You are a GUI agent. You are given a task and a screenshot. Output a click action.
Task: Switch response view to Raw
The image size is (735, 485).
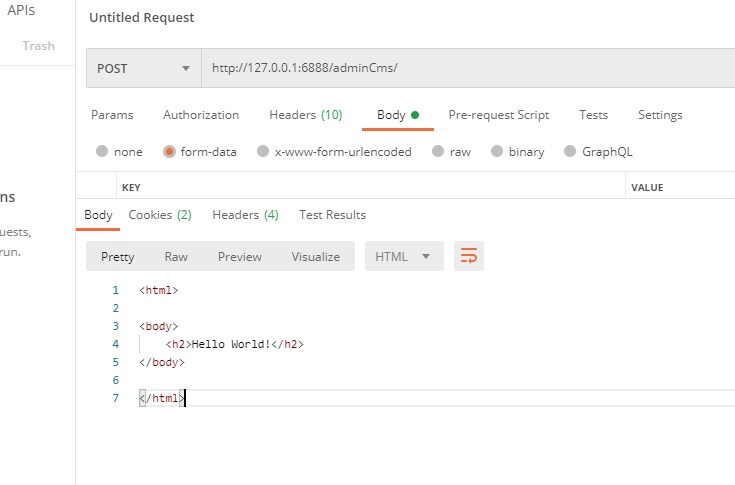pos(176,257)
